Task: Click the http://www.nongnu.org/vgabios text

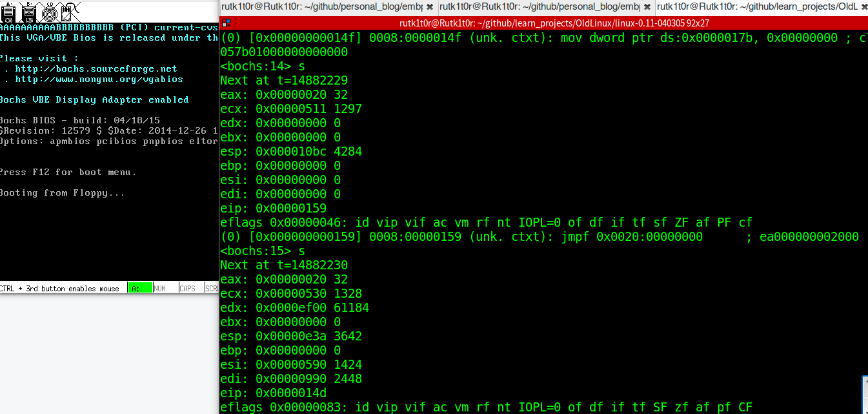Action: point(99,79)
